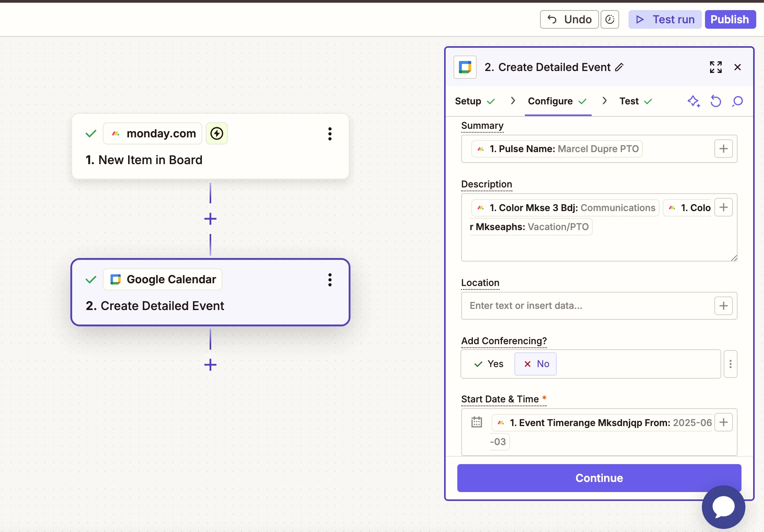
Task: Click the Color Mkse 3 Bdj pill
Action: 565,208
